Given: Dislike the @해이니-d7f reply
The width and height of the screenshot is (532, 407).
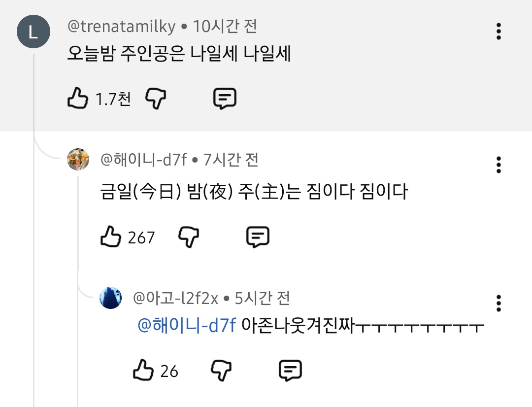Looking at the screenshot, I should coord(188,237).
